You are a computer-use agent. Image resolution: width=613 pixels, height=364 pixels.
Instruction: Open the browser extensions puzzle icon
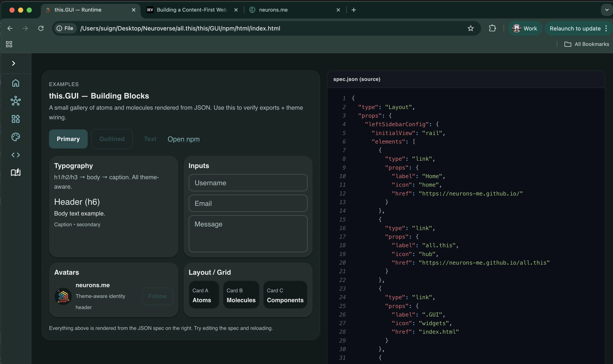click(492, 28)
